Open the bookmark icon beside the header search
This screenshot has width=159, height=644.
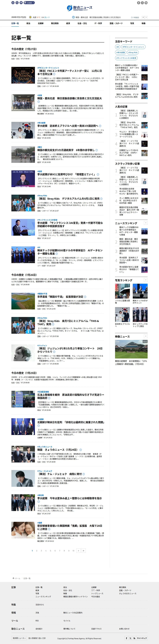coord(21,3)
